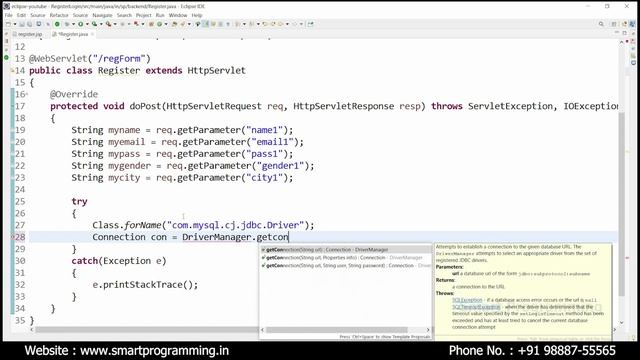The height and width of the screenshot is (360, 640).
Task: Click the New Java Class green icon
Action: [159, 24]
